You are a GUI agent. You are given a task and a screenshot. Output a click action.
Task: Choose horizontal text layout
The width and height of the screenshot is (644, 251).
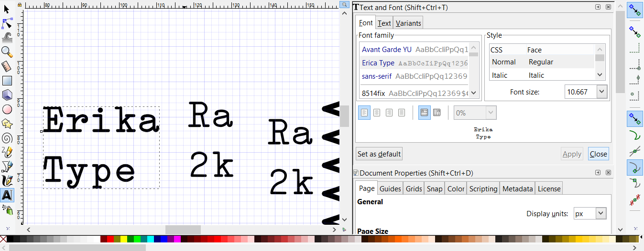click(x=424, y=113)
